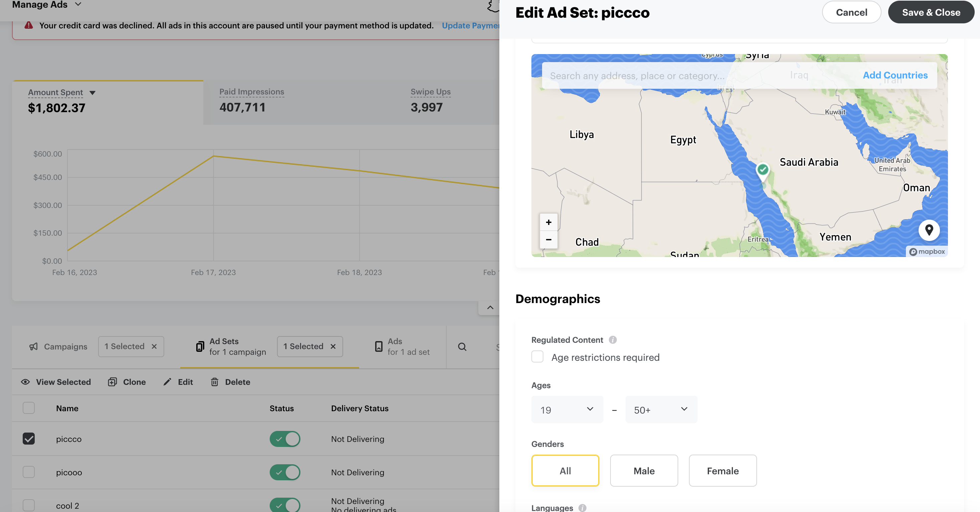Open the minimum age 19 dropdown
Screen dimensions: 980x512
(567, 410)
